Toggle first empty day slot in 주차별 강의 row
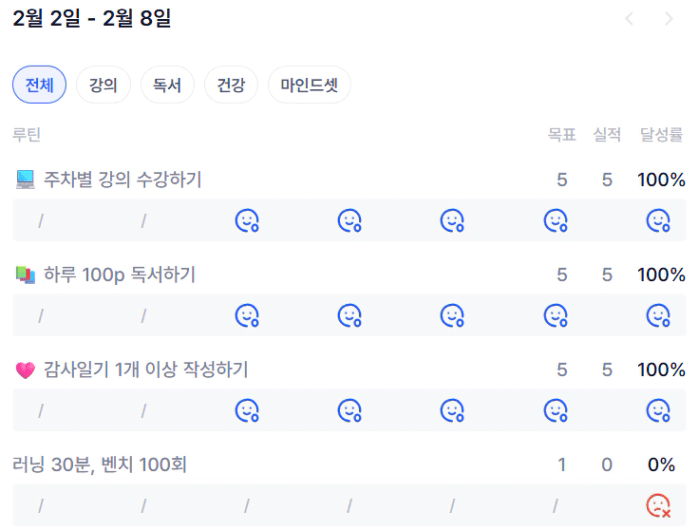This screenshot has height=531, width=698. coord(41,221)
